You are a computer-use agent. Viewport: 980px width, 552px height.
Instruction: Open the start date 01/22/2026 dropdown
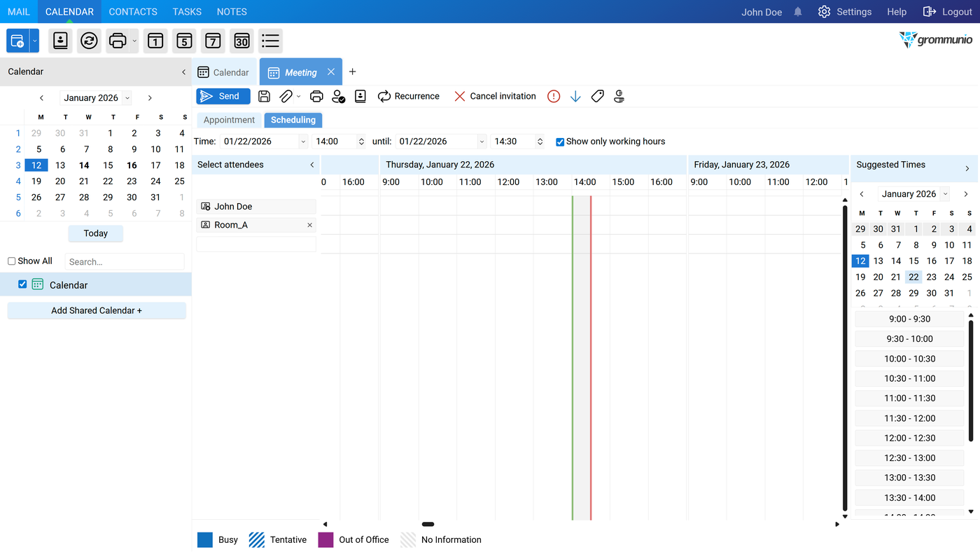303,142
